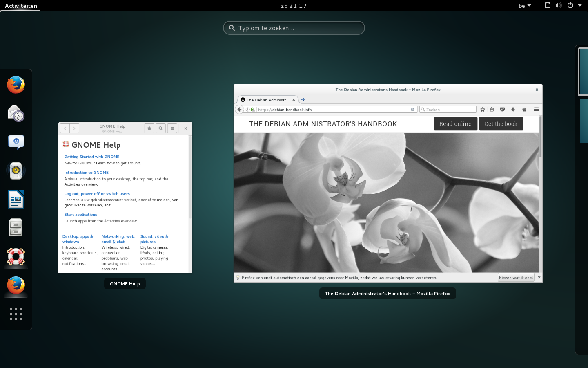
Task: Click GNOME Help window scrollbar
Action: pyautogui.click(x=190, y=177)
